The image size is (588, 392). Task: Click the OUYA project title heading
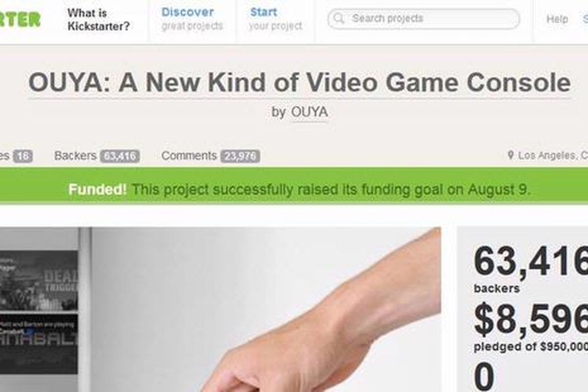pyautogui.click(x=299, y=83)
